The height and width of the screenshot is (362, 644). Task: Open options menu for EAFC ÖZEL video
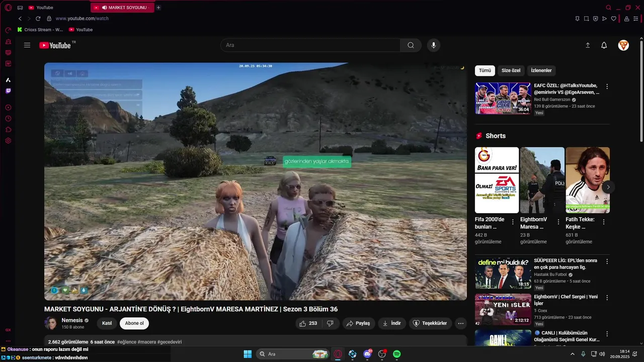(607, 86)
